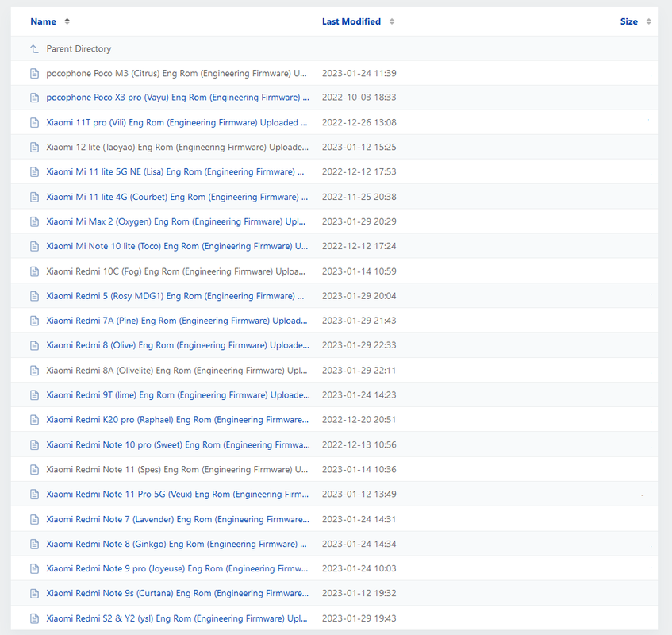The width and height of the screenshot is (672, 635).
Task: Open Xiaomi Redmi 8A (Olivelite) Eng Rom
Action: click(x=177, y=371)
